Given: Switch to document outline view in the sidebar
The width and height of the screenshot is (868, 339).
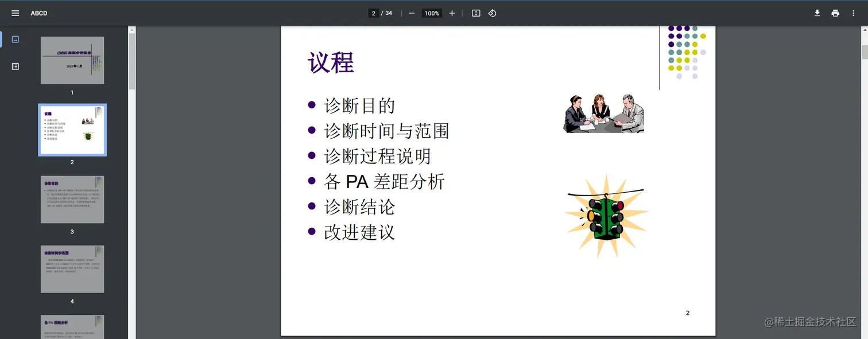Looking at the screenshot, I should (x=15, y=66).
